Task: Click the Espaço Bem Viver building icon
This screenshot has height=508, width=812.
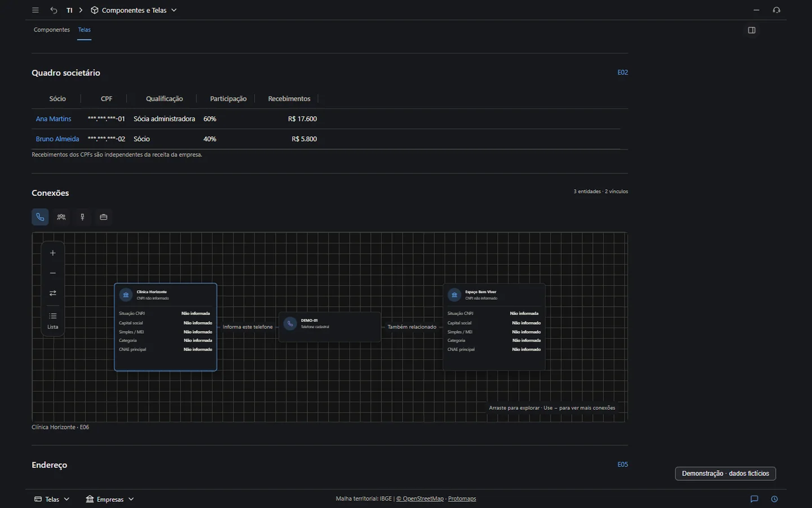Action: point(454,295)
